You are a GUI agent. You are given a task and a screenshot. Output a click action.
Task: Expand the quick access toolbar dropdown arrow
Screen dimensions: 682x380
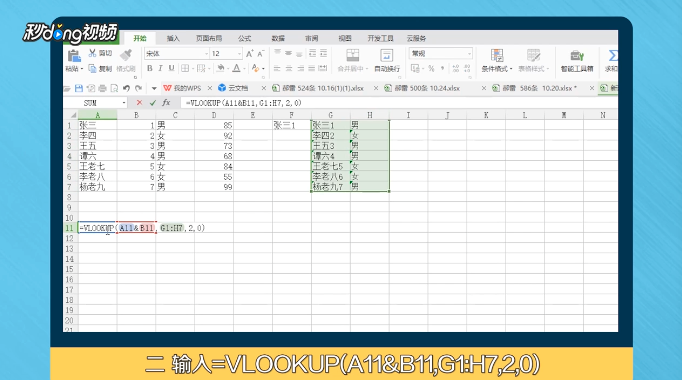(154, 88)
